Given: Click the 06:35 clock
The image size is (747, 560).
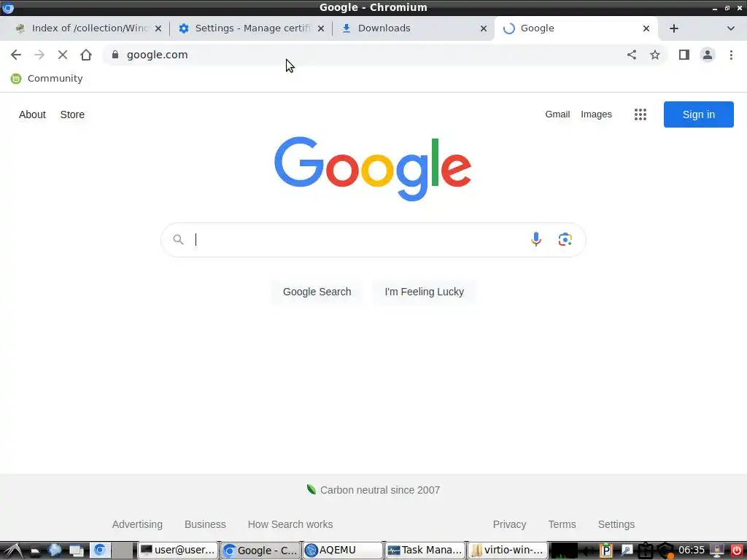Looking at the screenshot, I should 692,551.
